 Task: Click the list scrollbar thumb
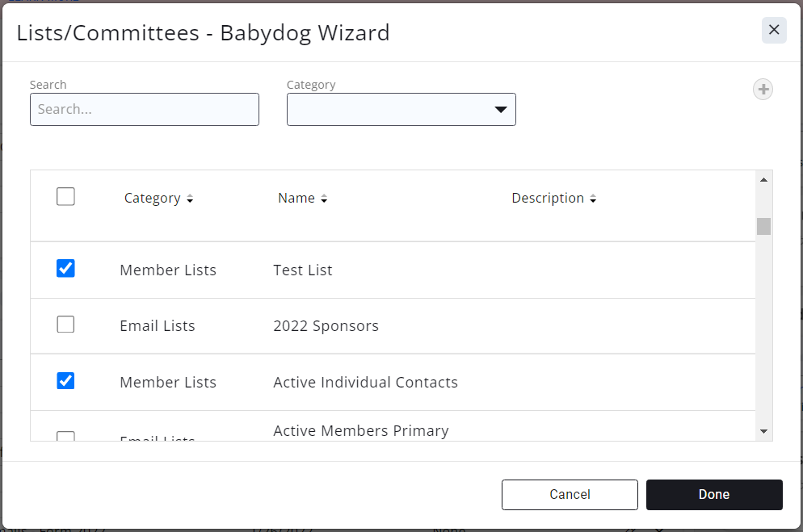click(763, 226)
